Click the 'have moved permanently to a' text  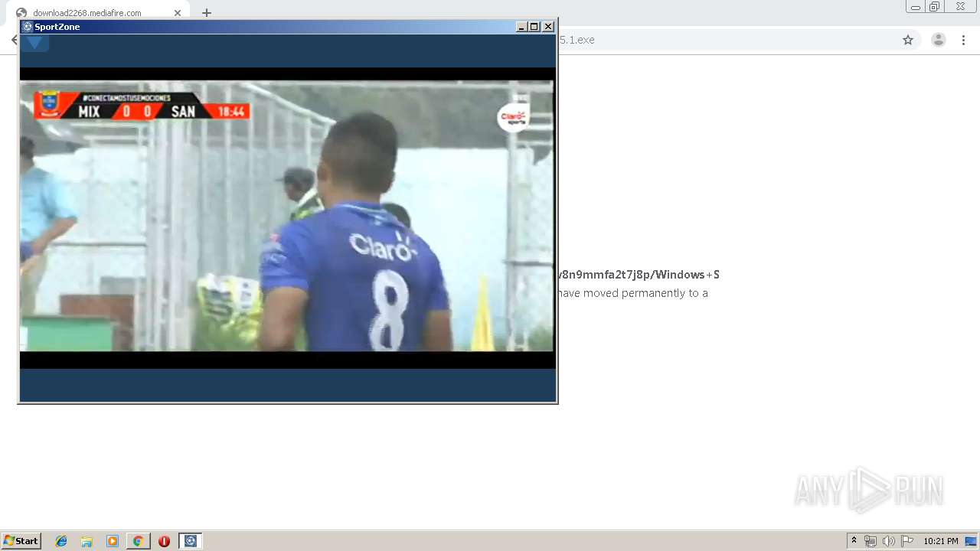pyautogui.click(x=633, y=293)
